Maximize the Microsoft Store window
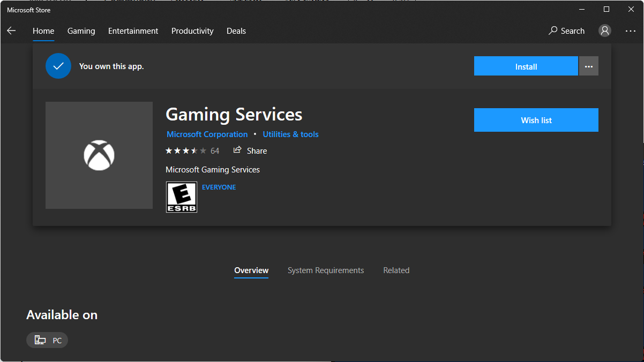Viewport: 644px width, 362px height. coord(606,9)
